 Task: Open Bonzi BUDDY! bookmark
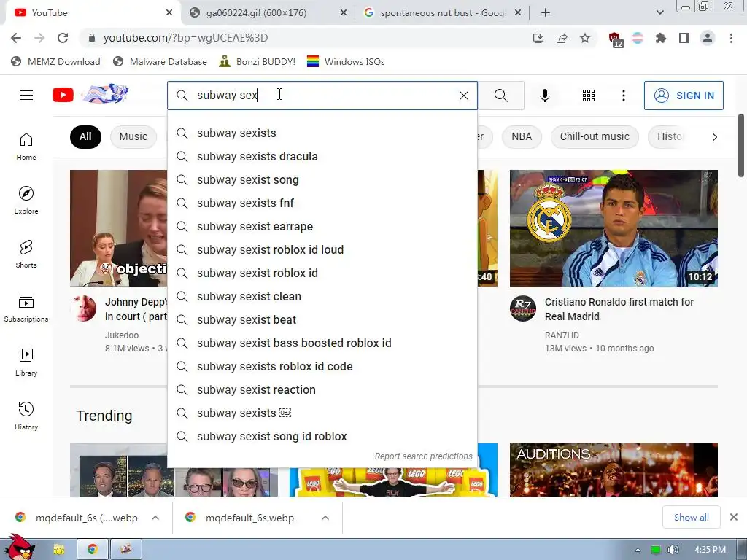click(258, 61)
